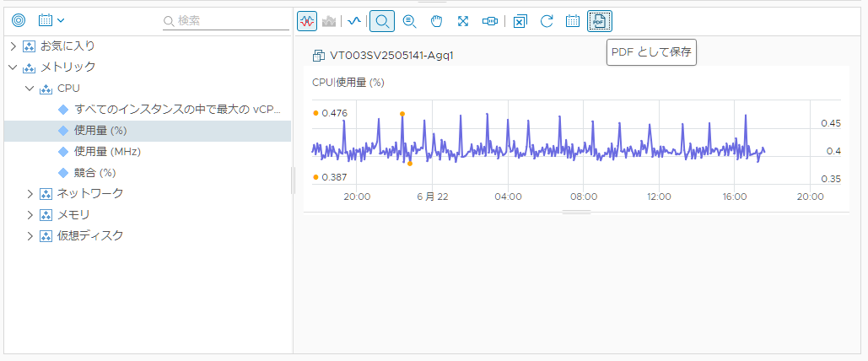Select the 仮想ディスク label

click(90, 235)
